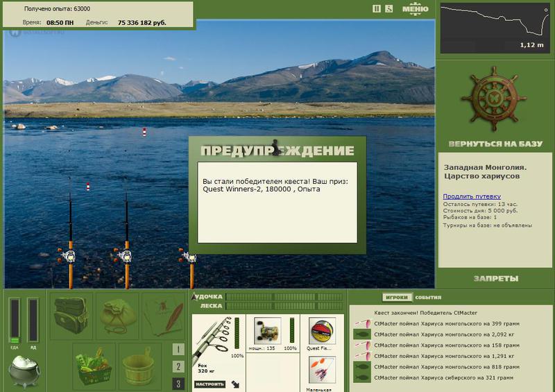Click the fish icon beside 321 грамм entry

pos(362,377)
